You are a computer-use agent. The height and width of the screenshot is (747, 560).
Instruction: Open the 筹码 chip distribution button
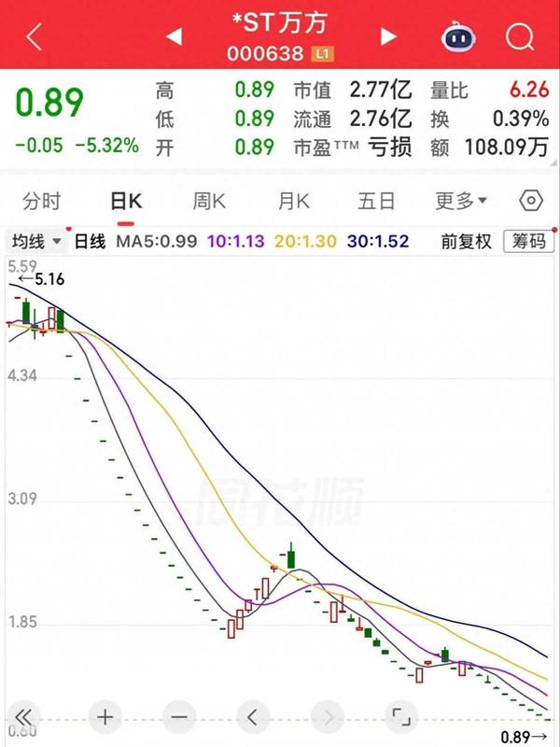[x=528, y=242]
